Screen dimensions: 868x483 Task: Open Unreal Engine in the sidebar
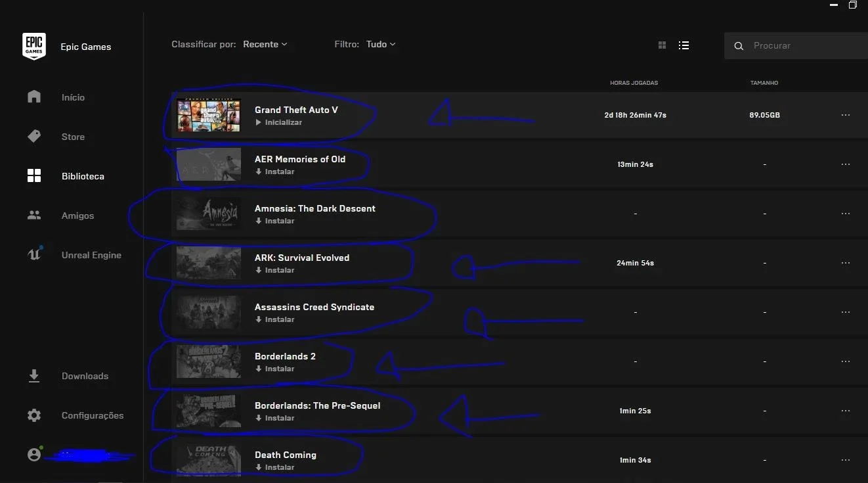click(x=91, y=255)
